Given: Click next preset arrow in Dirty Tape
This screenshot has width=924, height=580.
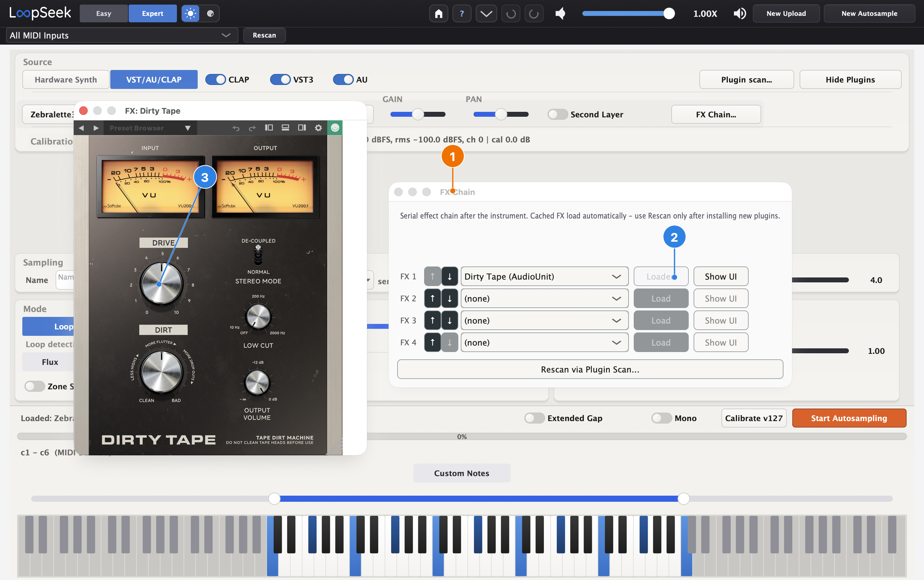Looking at the screenshot, I should pyautogui.click(x=96, y=128).
